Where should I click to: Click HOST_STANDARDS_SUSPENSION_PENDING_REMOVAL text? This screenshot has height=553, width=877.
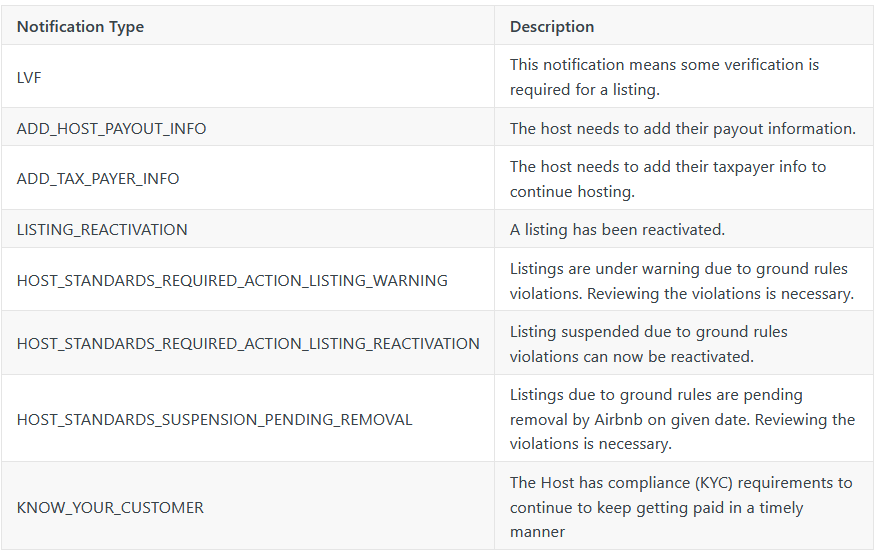(215, 419)
